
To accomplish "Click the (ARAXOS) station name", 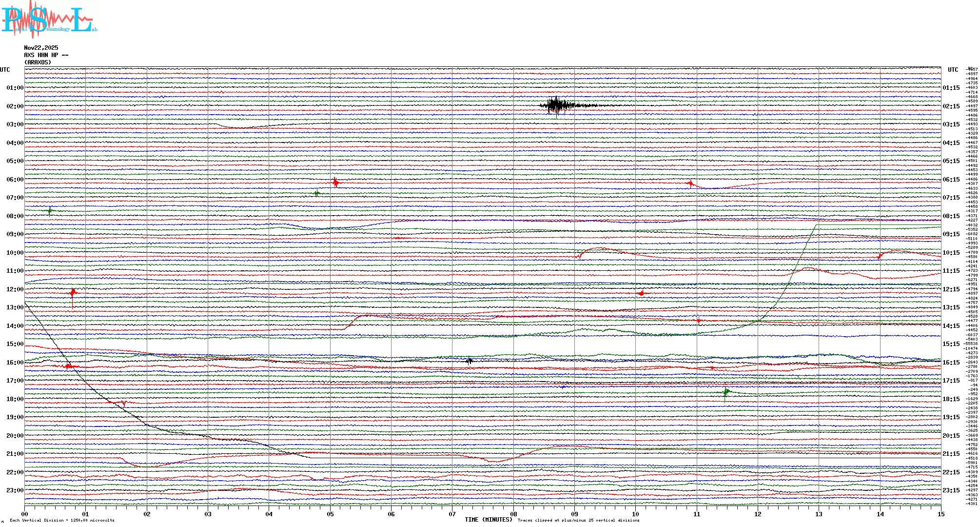I will (x=38, y=62).
